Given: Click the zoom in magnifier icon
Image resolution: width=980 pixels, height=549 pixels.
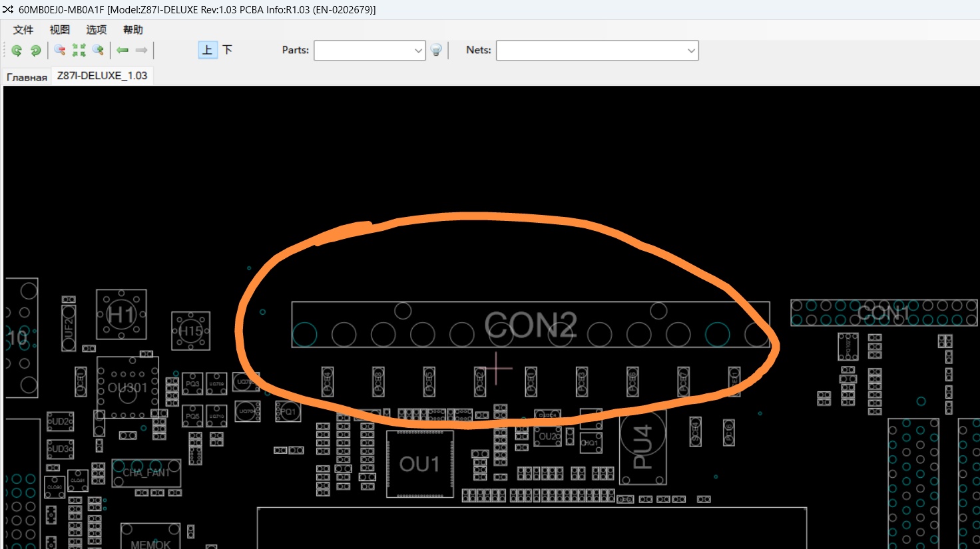Looking at the screenshot, I should click(x=98, y=51).
